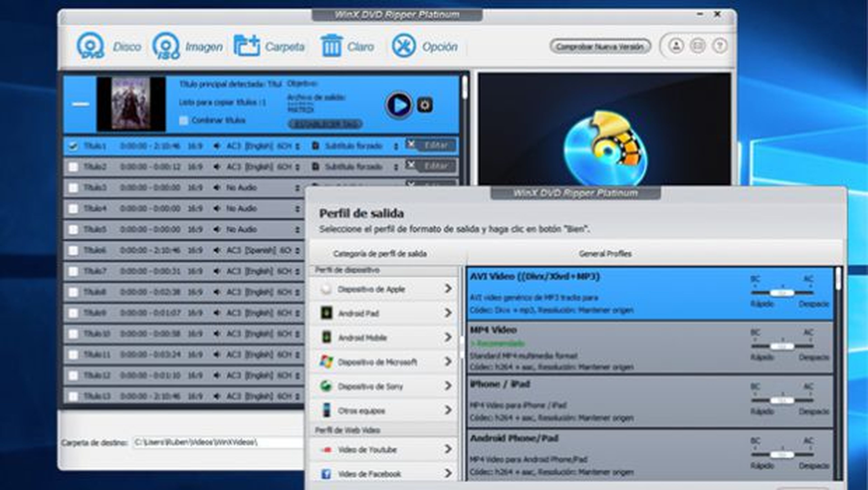868x490 pixels.
Task: Open the help question mark icon
Action: pos(719,46)
